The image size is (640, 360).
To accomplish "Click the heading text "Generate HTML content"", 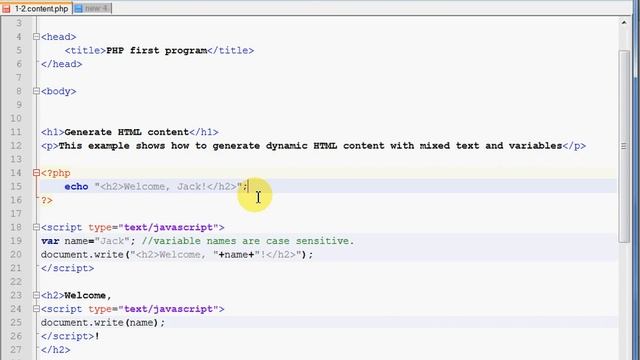I will 127,132.
